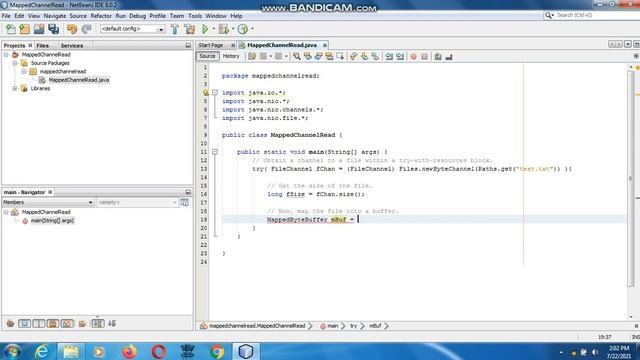The height and width of the screenshot is (360, 640).
Task: Click the Find Selection magnifier icon
Action: (297, 56)
